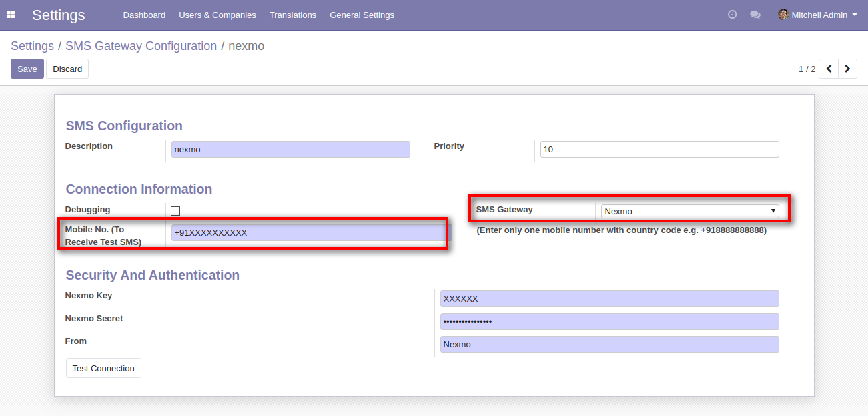Click the Settings app title
This screenshot has width=868, height=416.
point(59,15)
